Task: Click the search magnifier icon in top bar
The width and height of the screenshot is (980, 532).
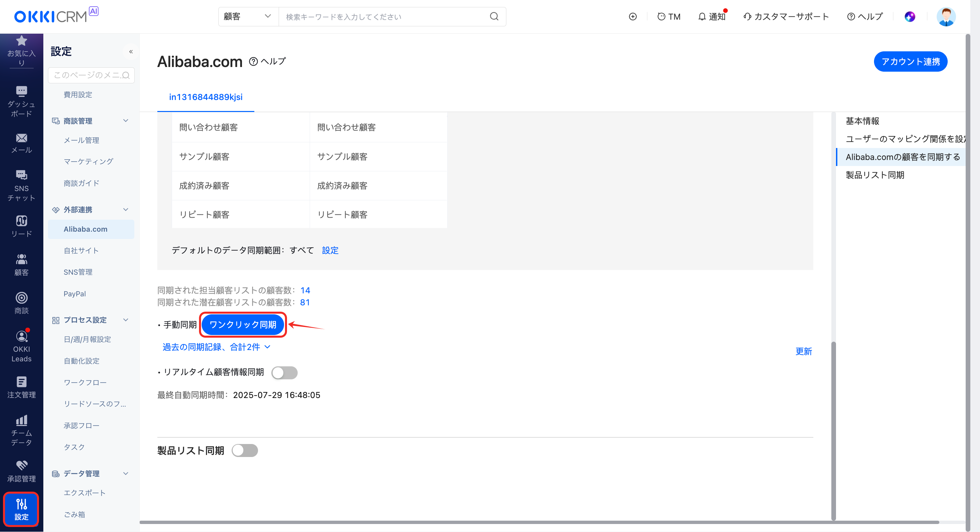Action: [494, 16]
